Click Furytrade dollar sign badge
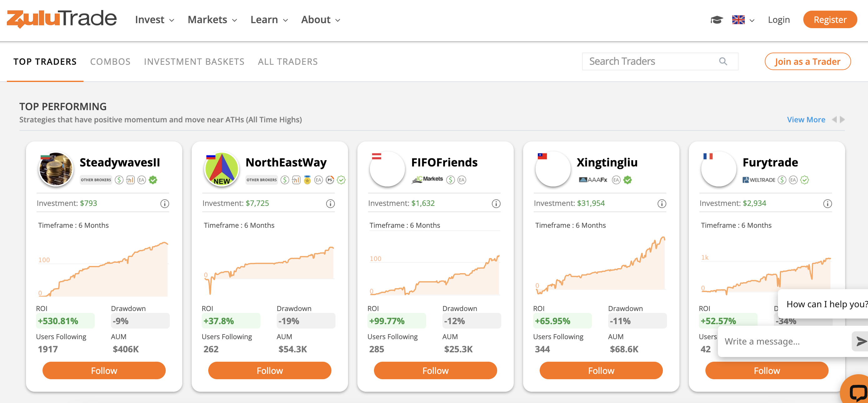 tap(782, 180)
